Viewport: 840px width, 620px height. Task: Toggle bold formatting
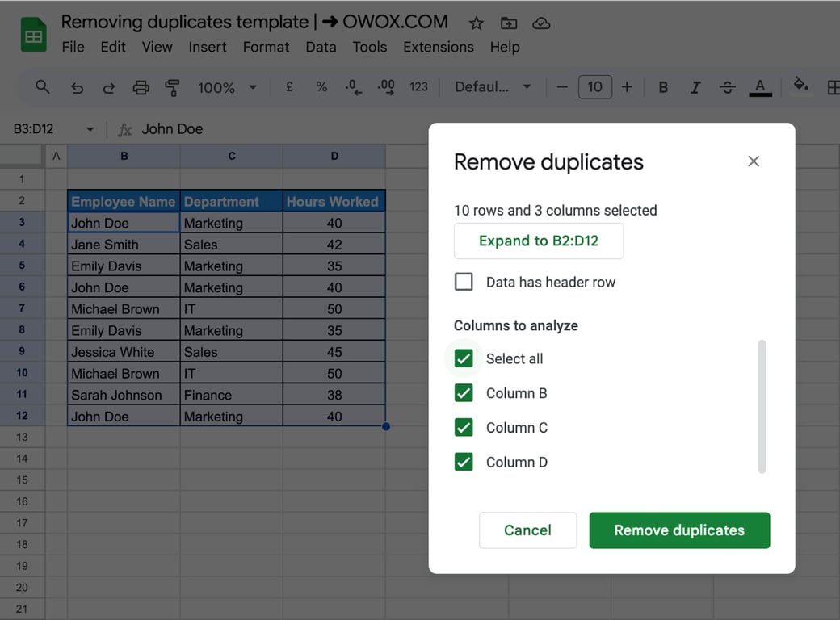click(662, 87)
